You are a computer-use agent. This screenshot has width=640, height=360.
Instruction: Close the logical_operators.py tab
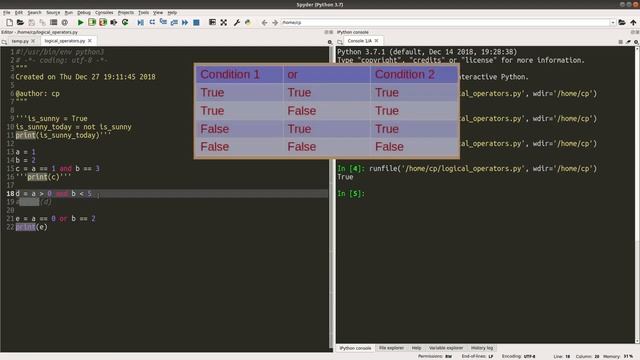point(90,41)
